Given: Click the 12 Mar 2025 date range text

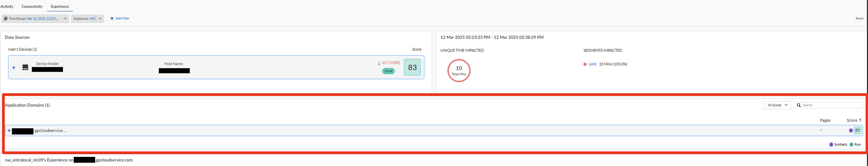Looking at the screenshot, I should pyautogui.click(x=492, y=37).
